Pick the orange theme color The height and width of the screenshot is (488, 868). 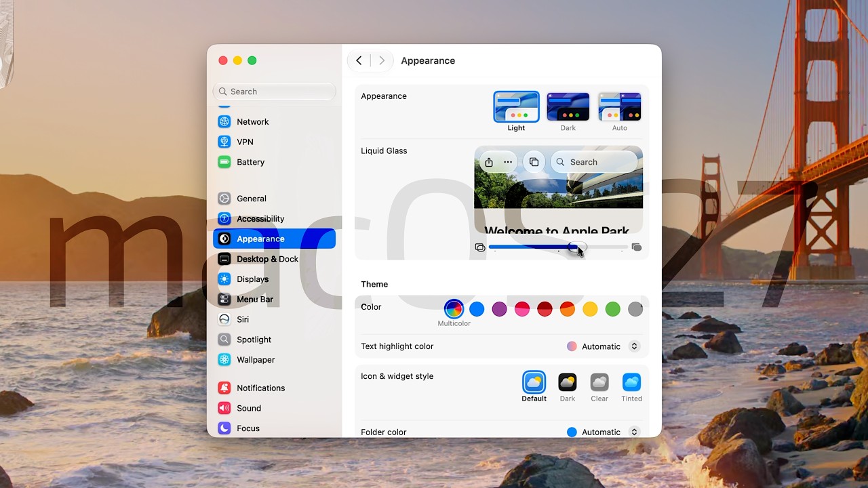[x=568, y=309]
